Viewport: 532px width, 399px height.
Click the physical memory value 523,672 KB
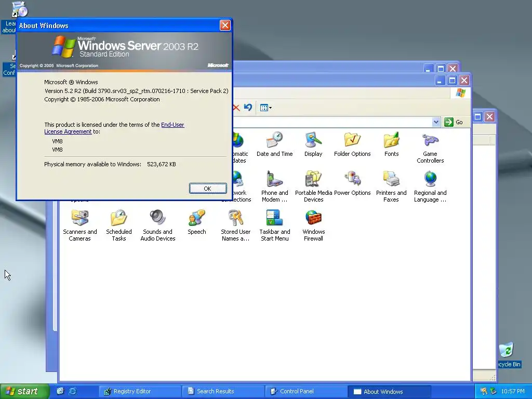(162, 164)
